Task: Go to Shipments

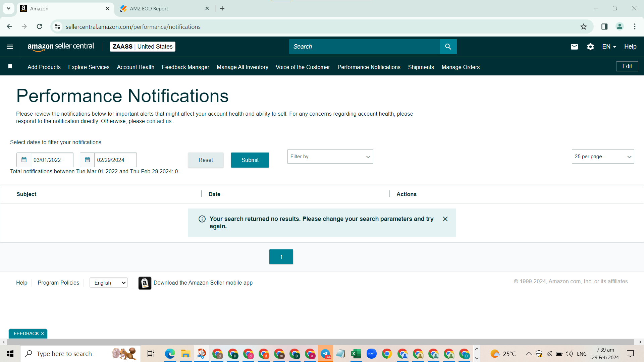Action: click(421, 67)
